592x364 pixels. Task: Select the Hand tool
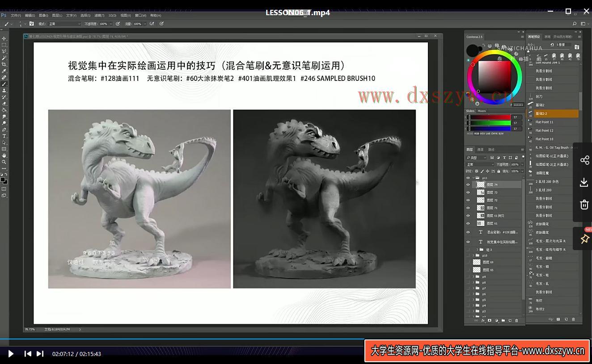point(4,155)
